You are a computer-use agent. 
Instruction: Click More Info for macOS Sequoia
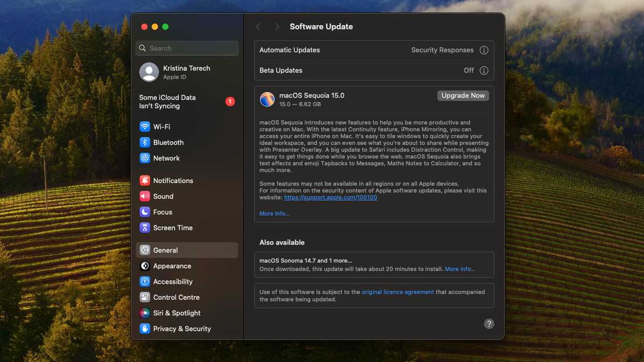(274, 213)
